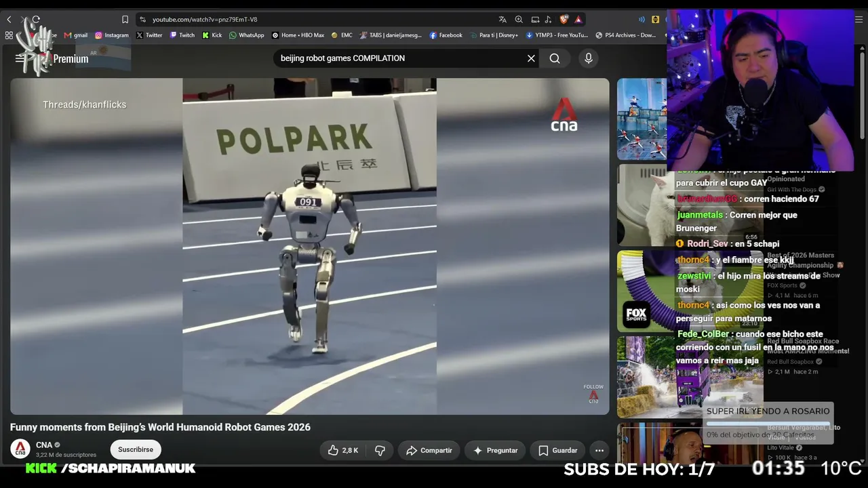Screen dimensions: 868x488
Task: Open the PS4 Archives bookmark
Action: 626,35
